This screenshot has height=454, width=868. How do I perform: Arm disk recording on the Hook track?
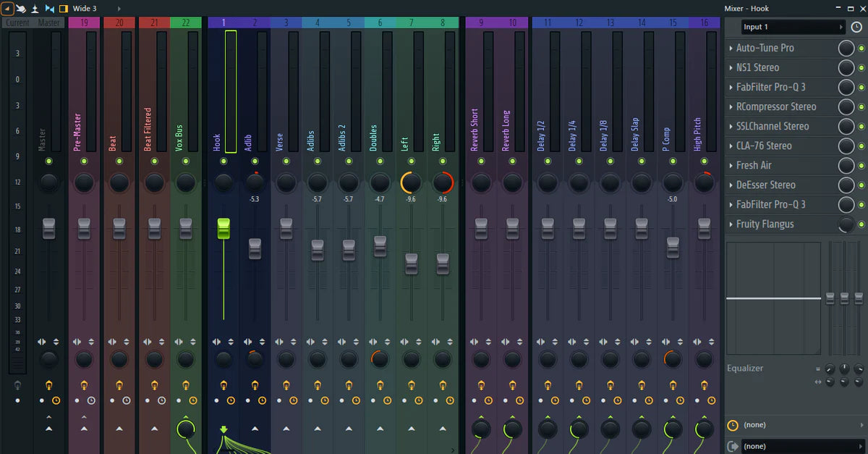tap(224, 384)
